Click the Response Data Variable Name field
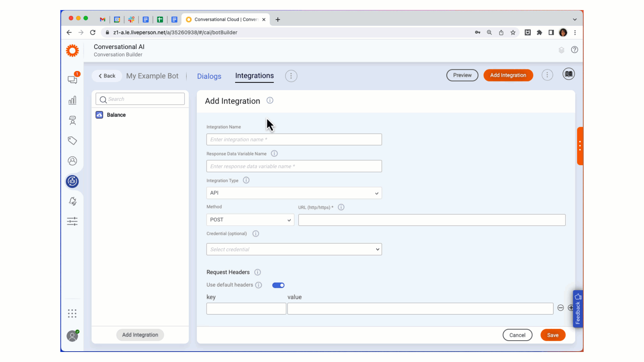Viewport: 644px width, 362px height. [294, 166]
